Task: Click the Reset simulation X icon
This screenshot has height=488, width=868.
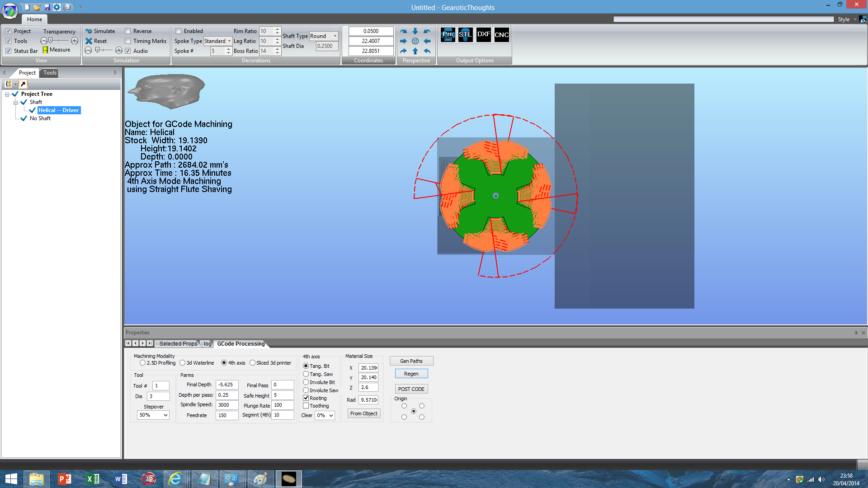Action: [89, 41]
